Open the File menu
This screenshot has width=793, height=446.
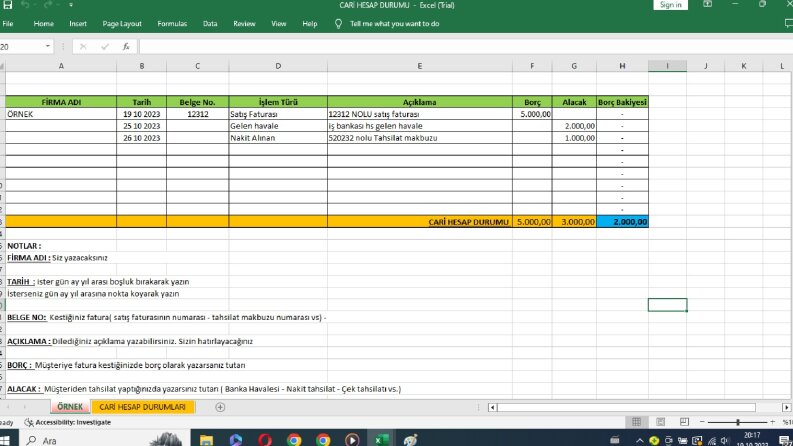8,24
